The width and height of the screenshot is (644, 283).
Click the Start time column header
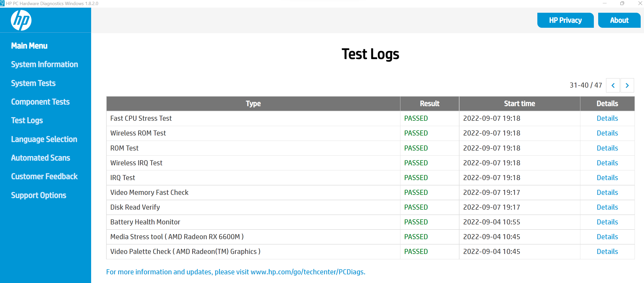[x=519, y=104]
